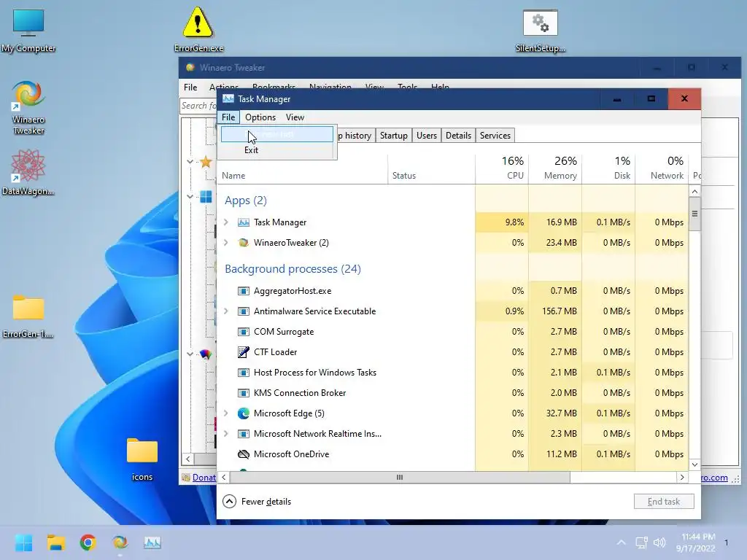
Task: Select the DataWagon desktop shortcut
Action: point(28,172)
